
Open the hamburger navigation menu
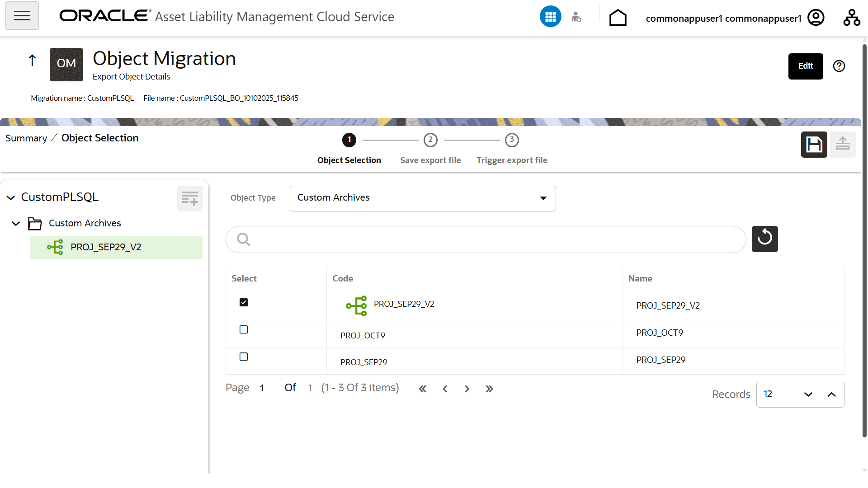point(22,16)
